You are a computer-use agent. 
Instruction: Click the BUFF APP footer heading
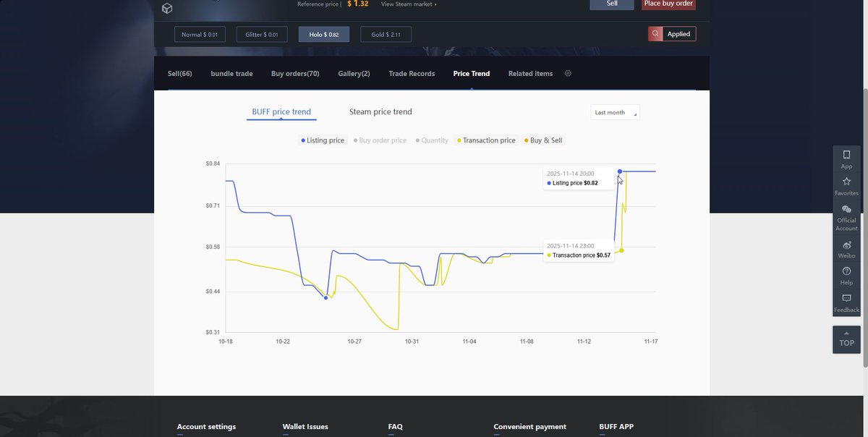[x=616, y=427]
